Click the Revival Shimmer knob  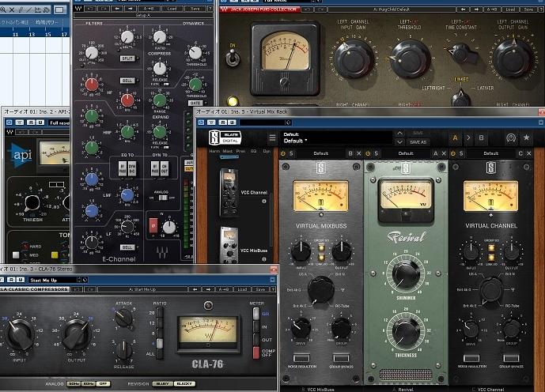pos(405,274)
